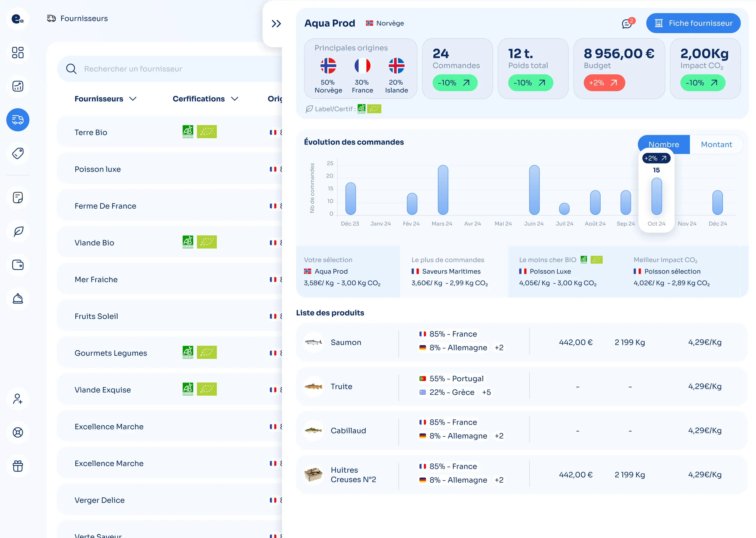756x538 pixels.
Task: Click the -10% Commandes trend badge
Action: [455, 83]
